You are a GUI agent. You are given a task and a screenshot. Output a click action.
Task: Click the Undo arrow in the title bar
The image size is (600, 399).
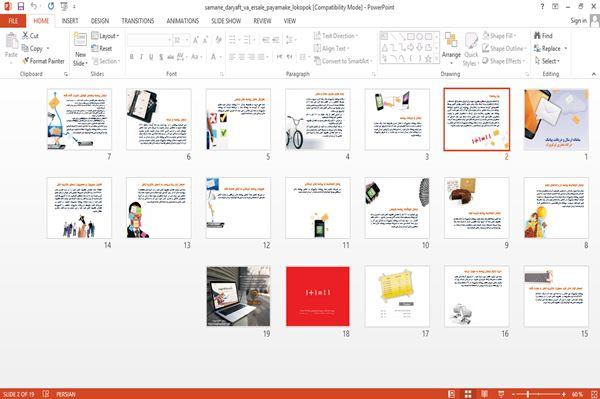tap(34, 7)
